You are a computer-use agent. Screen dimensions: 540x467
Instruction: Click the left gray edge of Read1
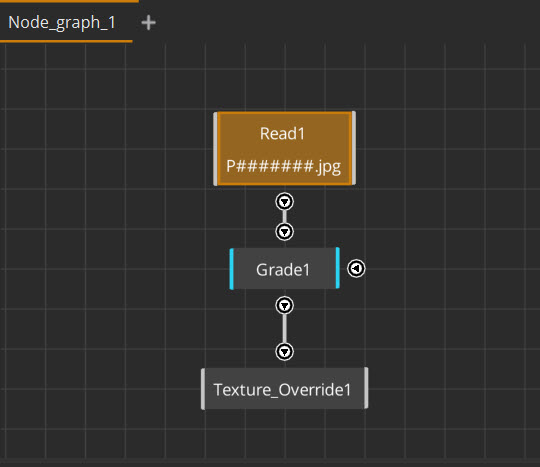click(x=215, y=149)
